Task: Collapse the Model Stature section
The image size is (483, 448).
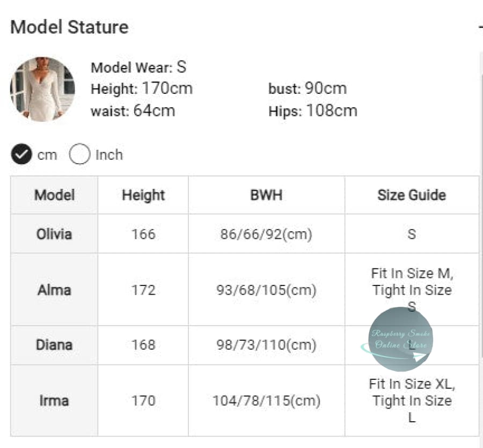Action: (x=480, y=27)
